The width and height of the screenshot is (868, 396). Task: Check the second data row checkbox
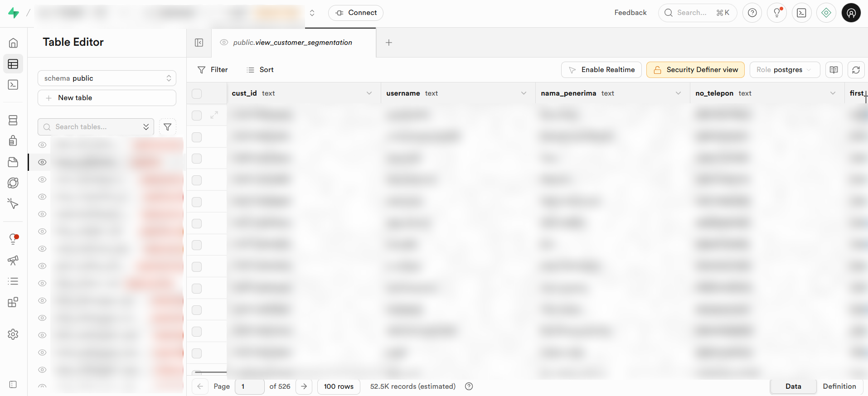point(197,137)
